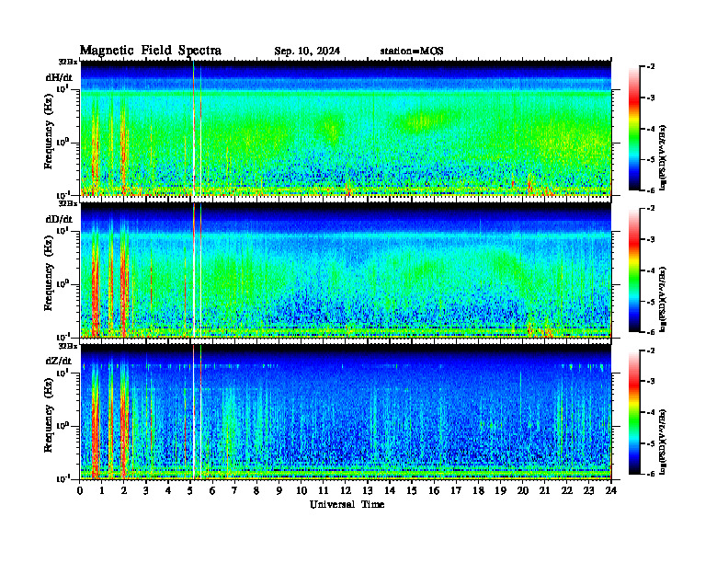Screen dimensions: 728x563
Task: Click the "18" hour tick label
Action: tap(478, 490)
